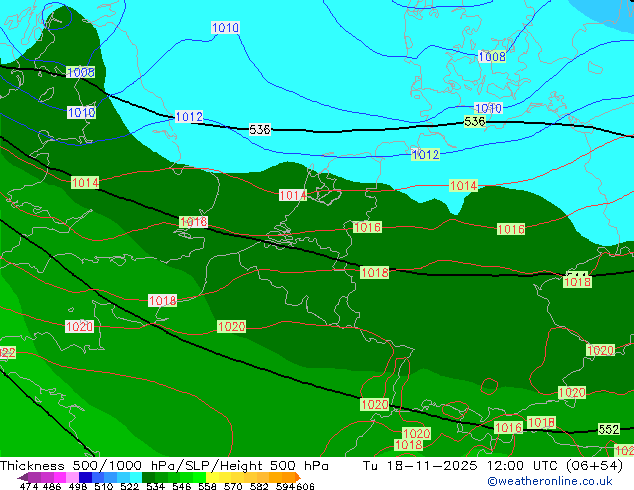This screenshot has width=634, height=490.
Task: Select the 1012 label with white background
Action: [189, 116]
